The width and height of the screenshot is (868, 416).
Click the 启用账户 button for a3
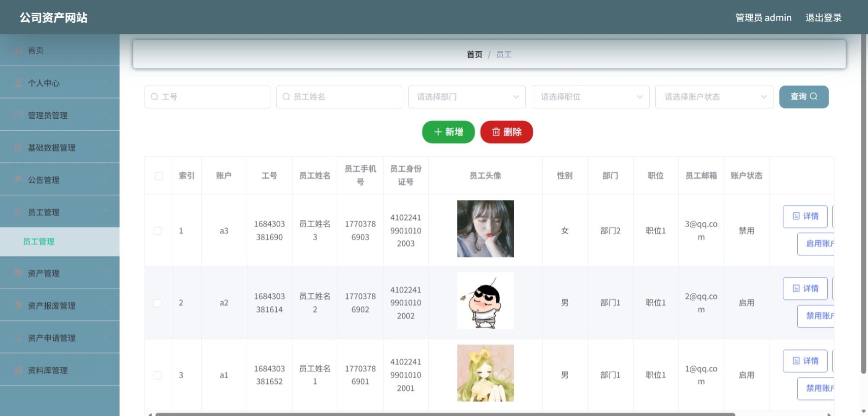point(816,243)
